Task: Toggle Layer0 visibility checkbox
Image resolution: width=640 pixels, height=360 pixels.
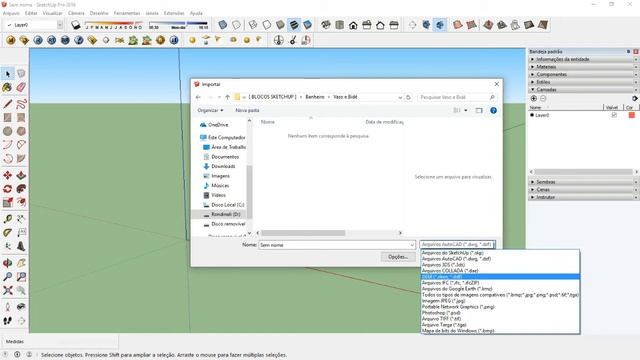Action: (x=614, y=115)
